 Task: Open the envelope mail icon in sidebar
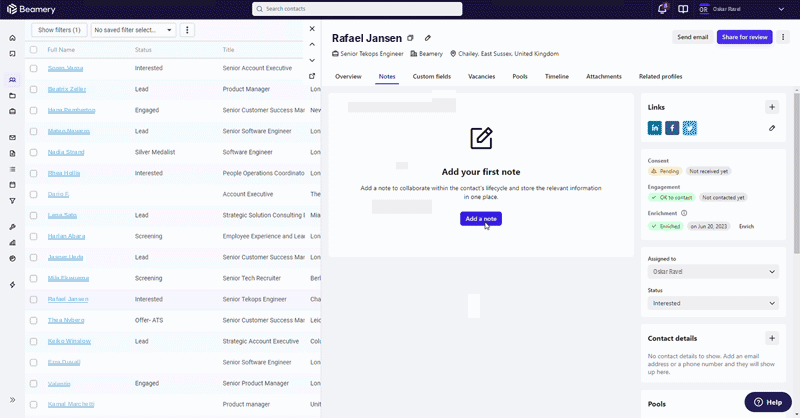(x=12, y=137)
